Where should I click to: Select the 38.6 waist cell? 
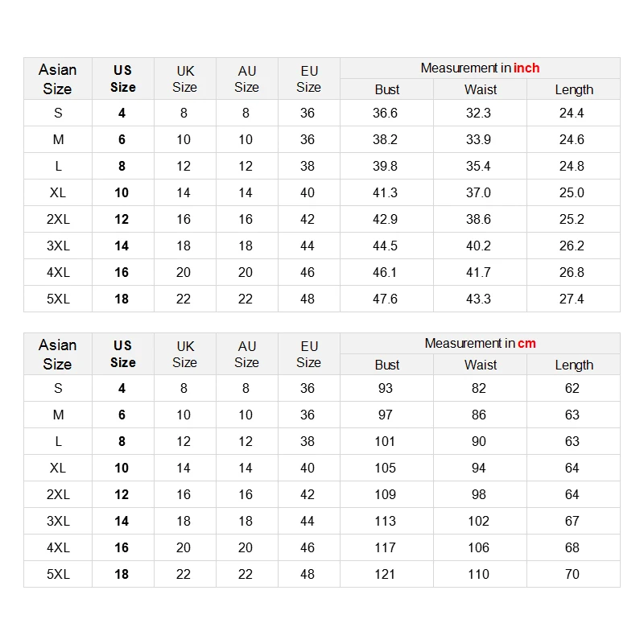coord(478,219)
